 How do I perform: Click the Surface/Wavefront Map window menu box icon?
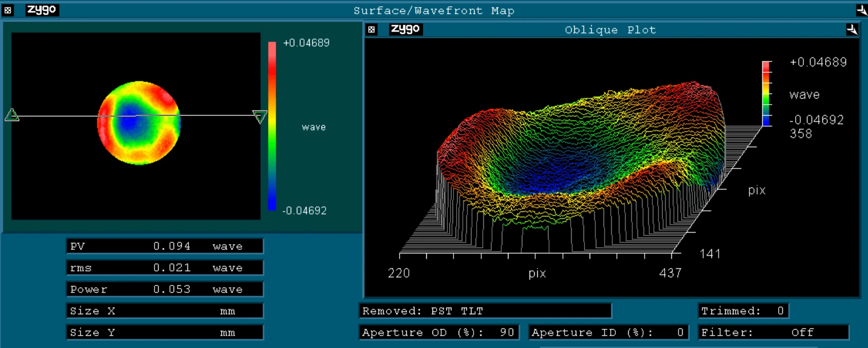coord(8,10)
